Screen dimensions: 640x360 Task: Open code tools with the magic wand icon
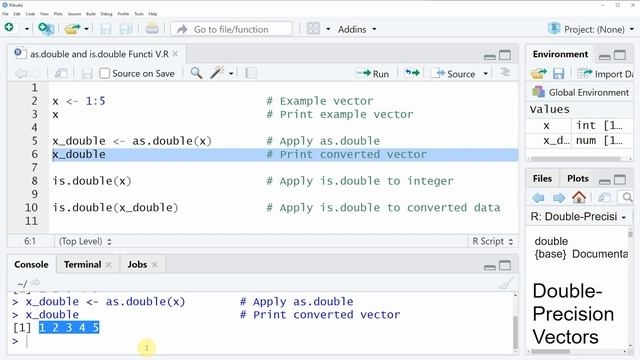point(217,73)
